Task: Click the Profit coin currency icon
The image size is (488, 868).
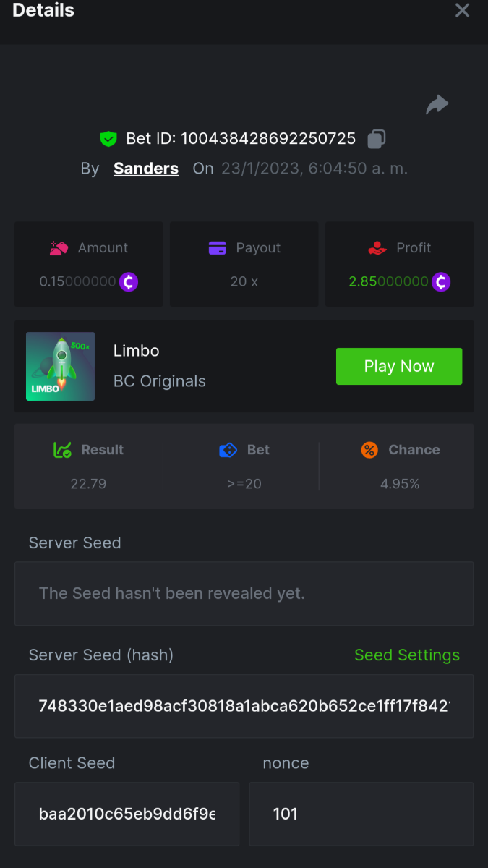Action: (441, 281)
